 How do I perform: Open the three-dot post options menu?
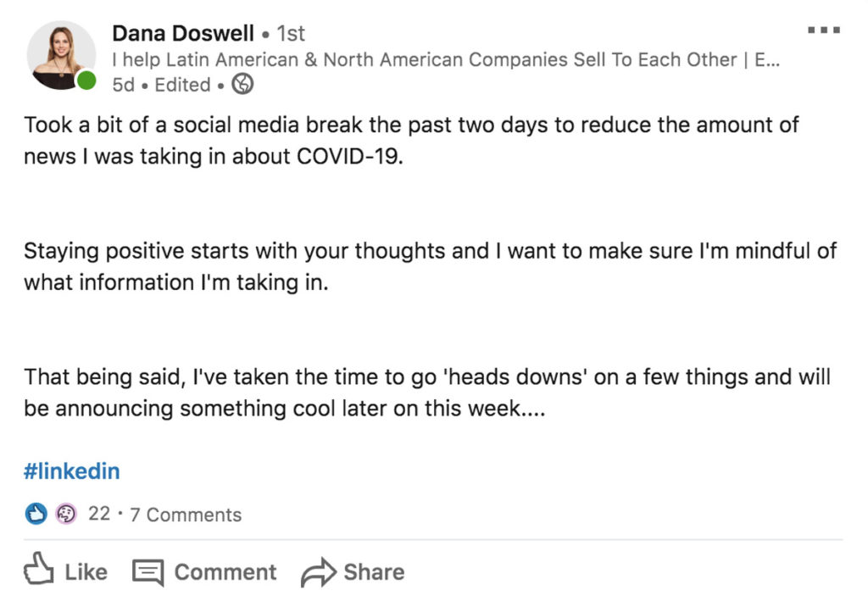[x=824, y=30]
